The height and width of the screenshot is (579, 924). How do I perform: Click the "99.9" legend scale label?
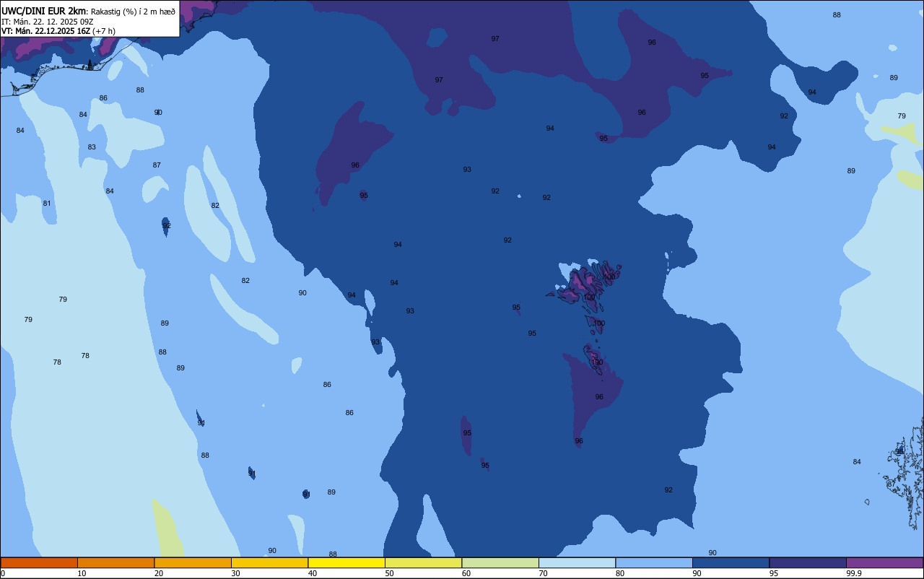[853, 573]
